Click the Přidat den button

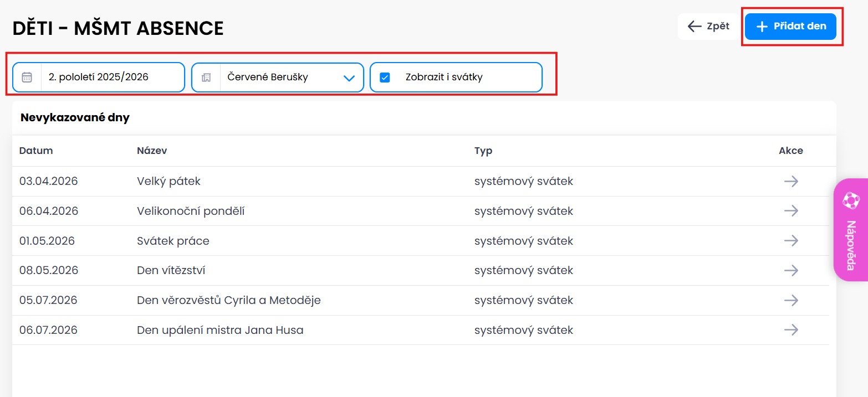(790, 27)
